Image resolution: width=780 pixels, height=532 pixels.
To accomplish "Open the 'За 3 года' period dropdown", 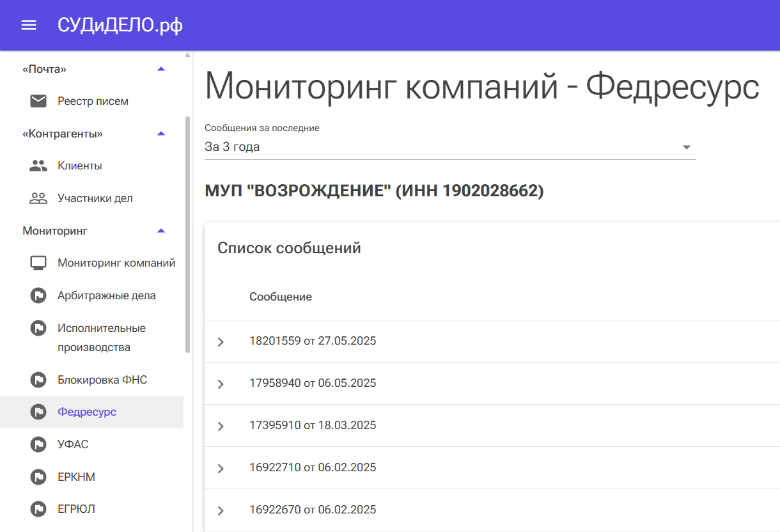I will tap(449, 147).
